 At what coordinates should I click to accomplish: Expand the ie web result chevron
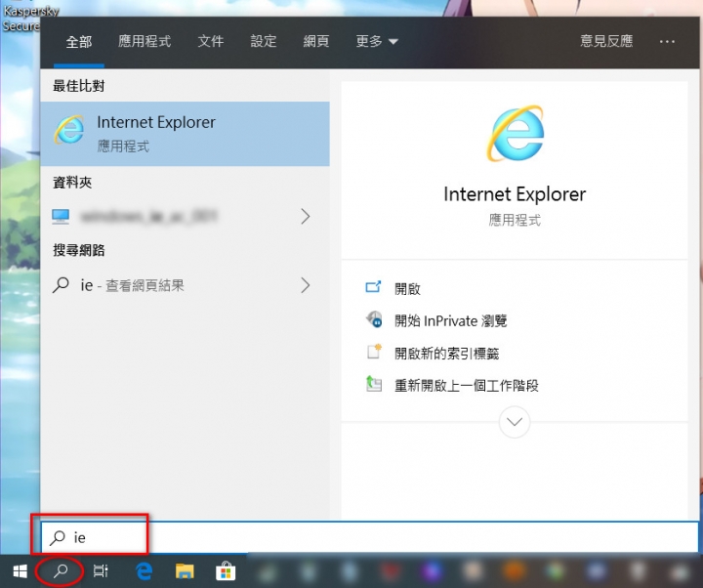[x=306, y=285]
